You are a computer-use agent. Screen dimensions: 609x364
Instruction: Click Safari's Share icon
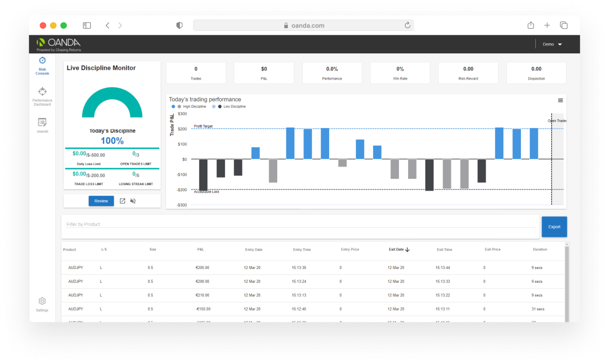click(530, 26)
